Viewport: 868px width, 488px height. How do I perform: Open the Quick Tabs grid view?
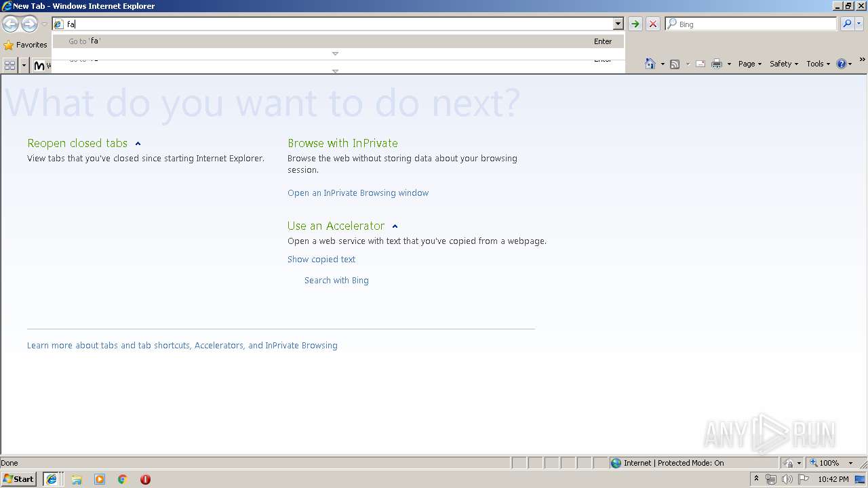(x=9, y=65)
